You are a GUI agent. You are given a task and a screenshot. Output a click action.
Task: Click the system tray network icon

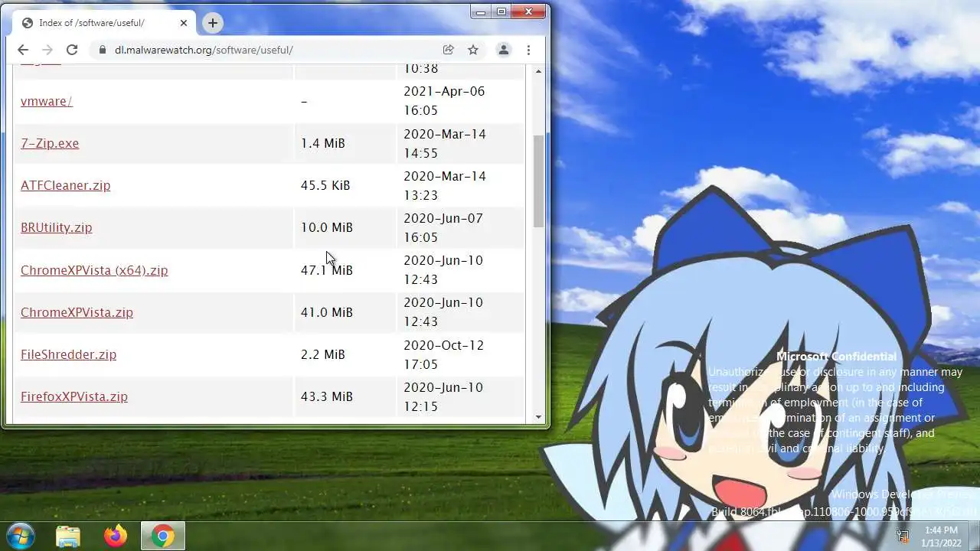tap(903, 536)
